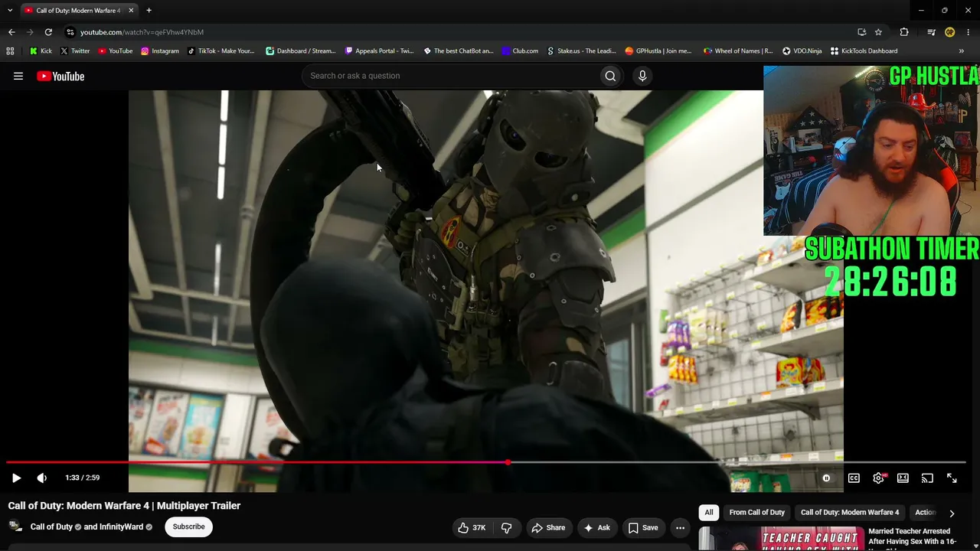Mute the video with the speaker icon
The width and height of the screenshot is (980, 551).
(x=42, y=478)
